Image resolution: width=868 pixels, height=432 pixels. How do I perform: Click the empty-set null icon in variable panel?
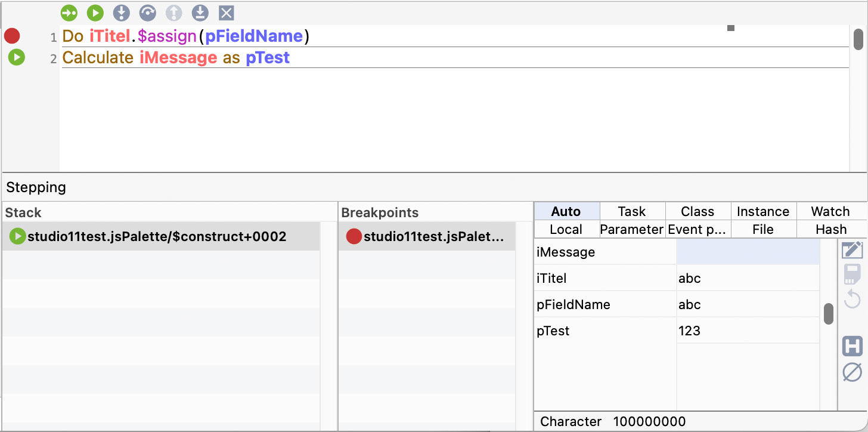(x=852, y=372)
